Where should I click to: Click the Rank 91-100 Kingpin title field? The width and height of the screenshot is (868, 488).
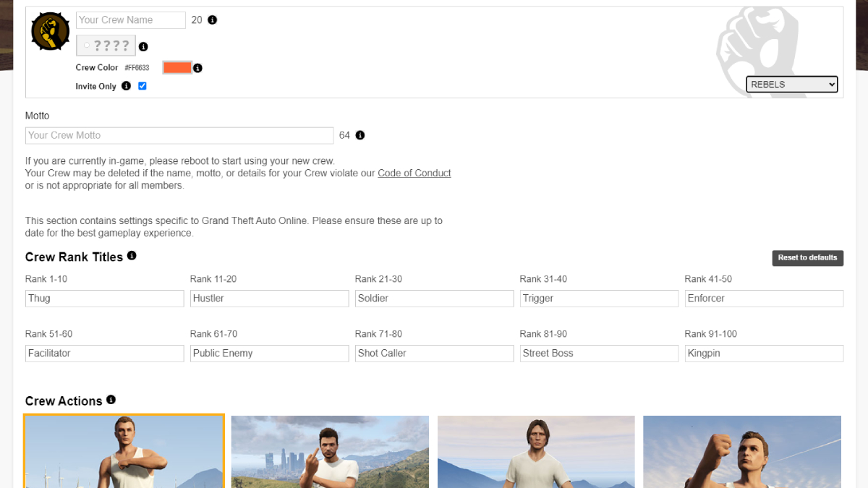764,354
